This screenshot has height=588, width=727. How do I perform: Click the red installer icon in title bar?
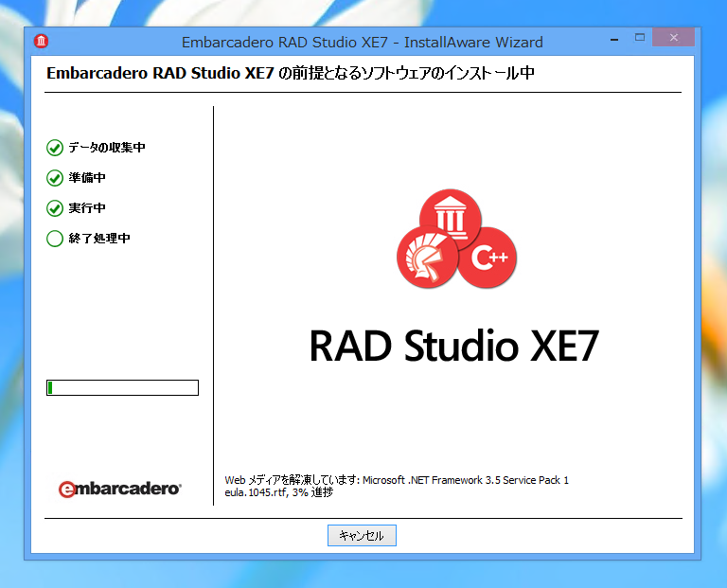click(x=42, y=42)
